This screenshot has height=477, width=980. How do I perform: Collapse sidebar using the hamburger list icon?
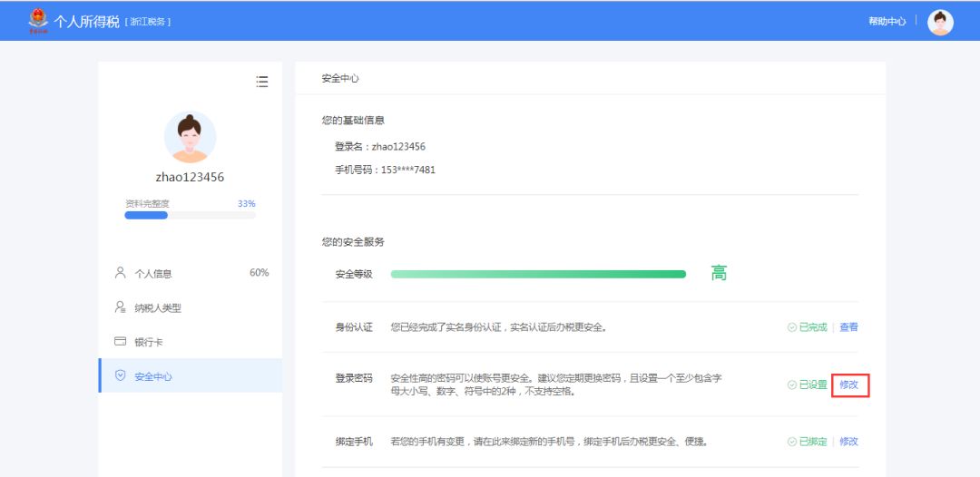262,82
